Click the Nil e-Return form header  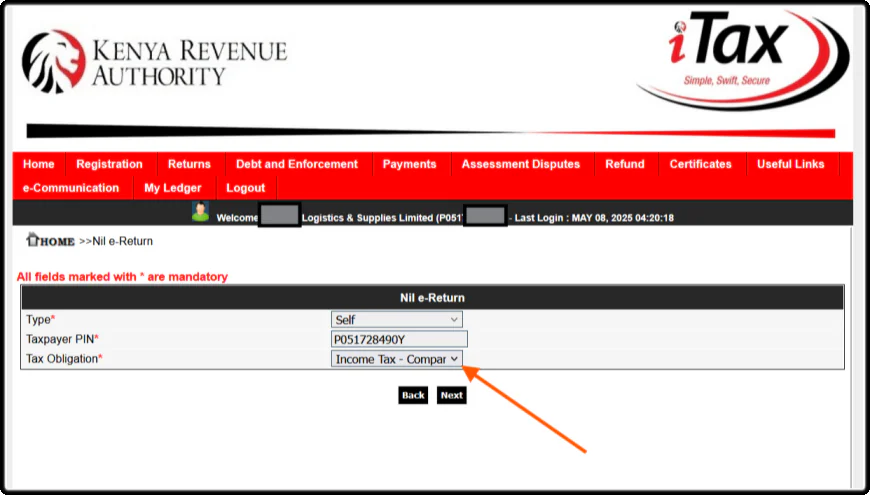tap(432, 298)
